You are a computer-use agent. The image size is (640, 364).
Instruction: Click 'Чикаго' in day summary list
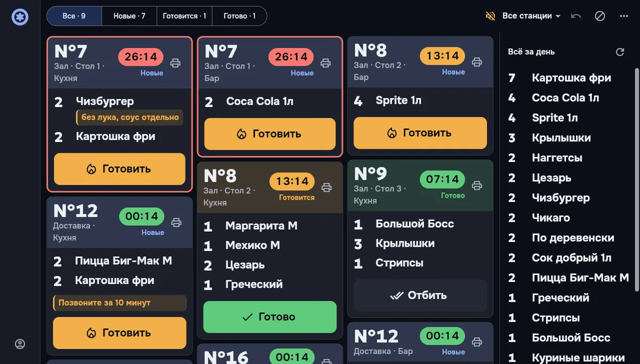(x=551, y=218)
